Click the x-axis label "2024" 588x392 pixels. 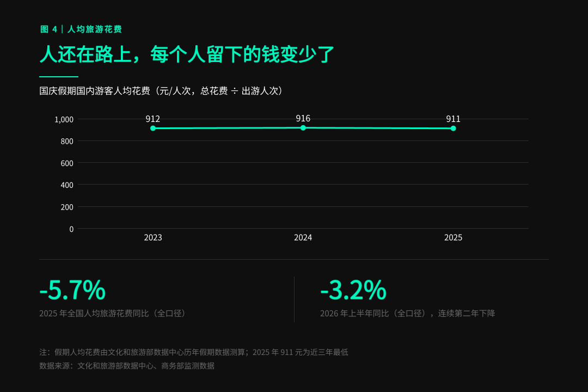click(303, 237)
